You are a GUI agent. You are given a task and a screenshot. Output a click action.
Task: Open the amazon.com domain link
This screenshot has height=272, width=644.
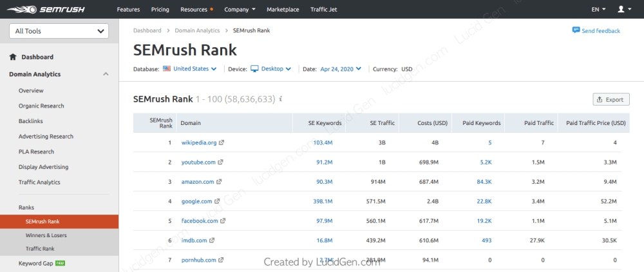click(x=198, y=182)
